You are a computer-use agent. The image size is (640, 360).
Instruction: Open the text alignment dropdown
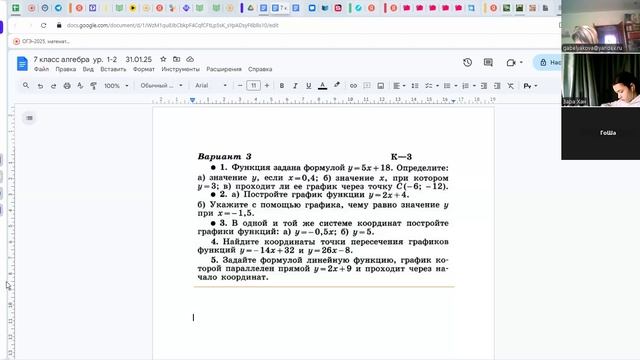click(x=399, y=86)
